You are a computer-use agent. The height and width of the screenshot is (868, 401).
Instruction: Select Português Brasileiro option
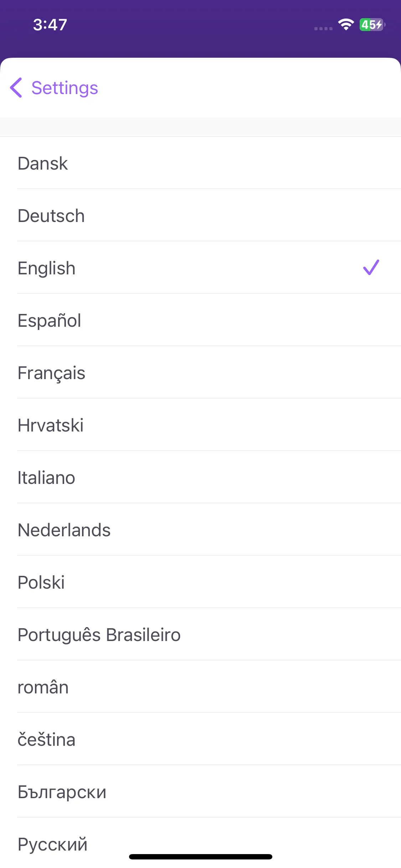(x=200, y=634)
